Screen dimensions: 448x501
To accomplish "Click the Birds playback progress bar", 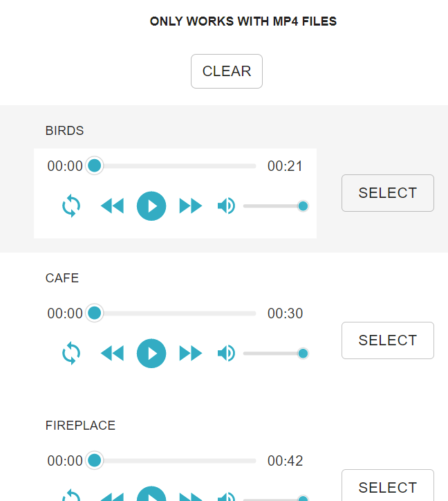I will tap(175, 166).
